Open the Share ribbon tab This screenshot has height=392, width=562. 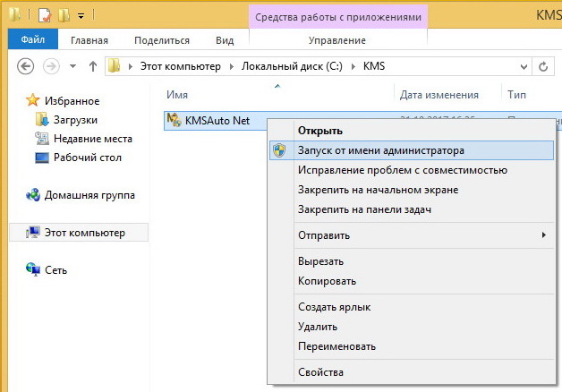(x=162, y=40)
